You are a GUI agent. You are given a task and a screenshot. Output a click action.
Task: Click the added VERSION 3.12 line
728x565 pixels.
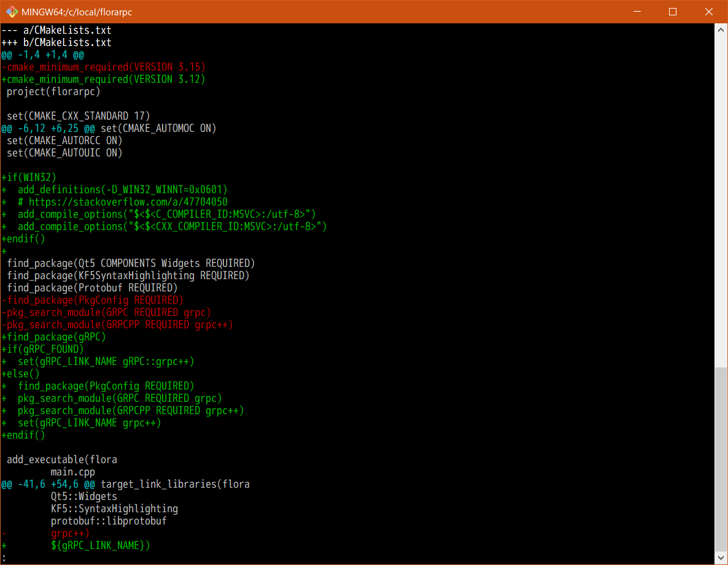tap(103, 79)
